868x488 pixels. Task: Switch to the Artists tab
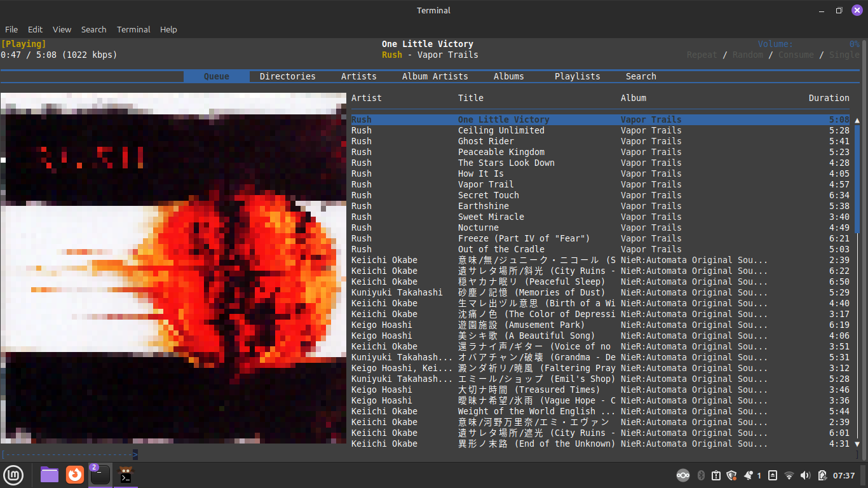tap(359, 76)
